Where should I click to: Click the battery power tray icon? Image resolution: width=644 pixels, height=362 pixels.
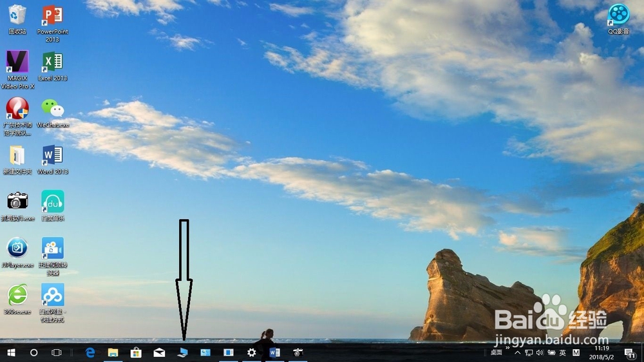pos(551,352)
